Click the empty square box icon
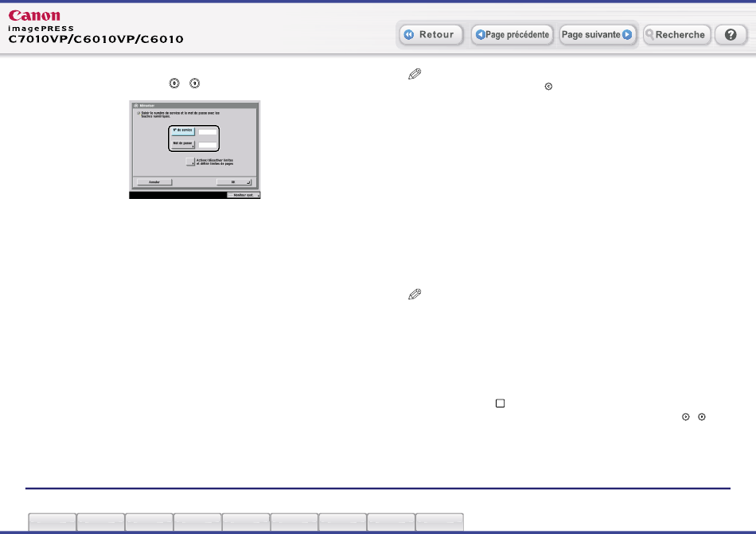This screenshot has height=534, width=756. click(x=500, y=403)
